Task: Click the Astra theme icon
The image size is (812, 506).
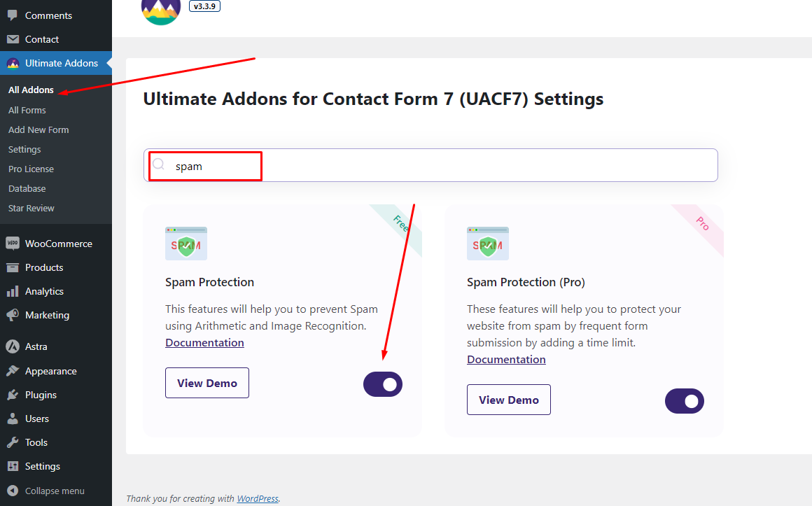Action: click(x=13, y=346)
